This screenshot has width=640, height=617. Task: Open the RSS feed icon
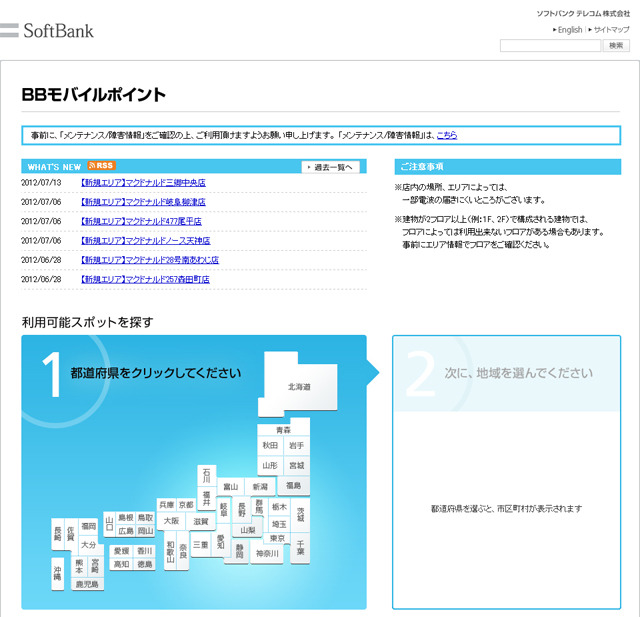(x=101, y=166)
